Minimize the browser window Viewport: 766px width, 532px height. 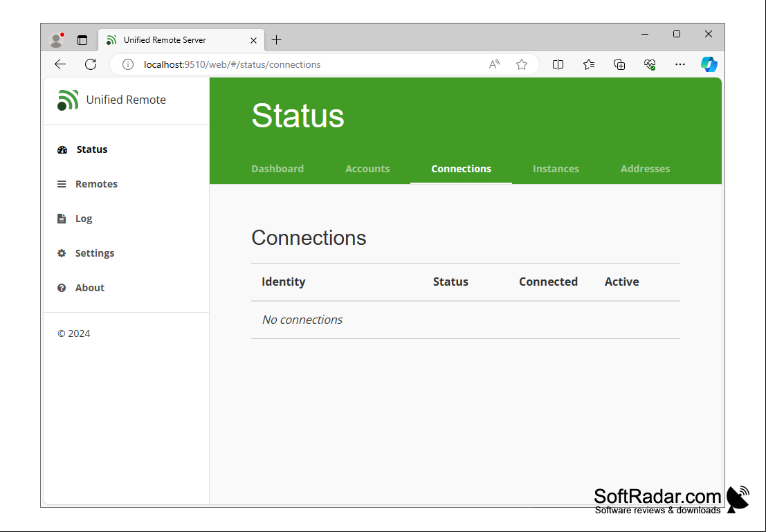(645, 34)
